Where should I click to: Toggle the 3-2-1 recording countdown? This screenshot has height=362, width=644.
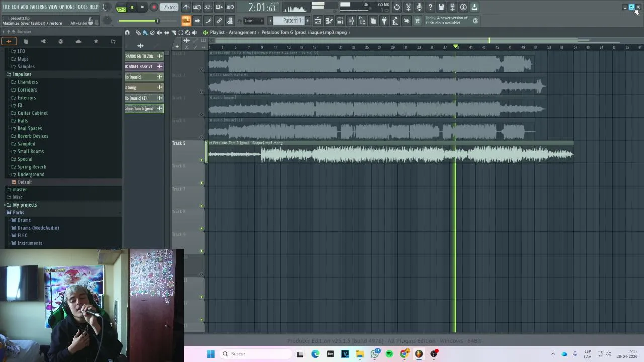[208, 7]
